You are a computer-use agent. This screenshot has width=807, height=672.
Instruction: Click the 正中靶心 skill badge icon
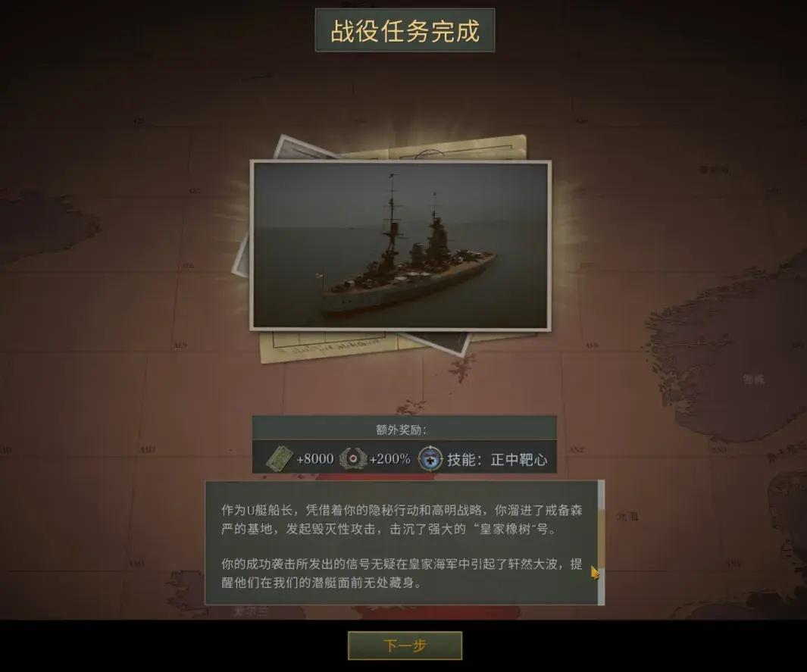[430, 458]
